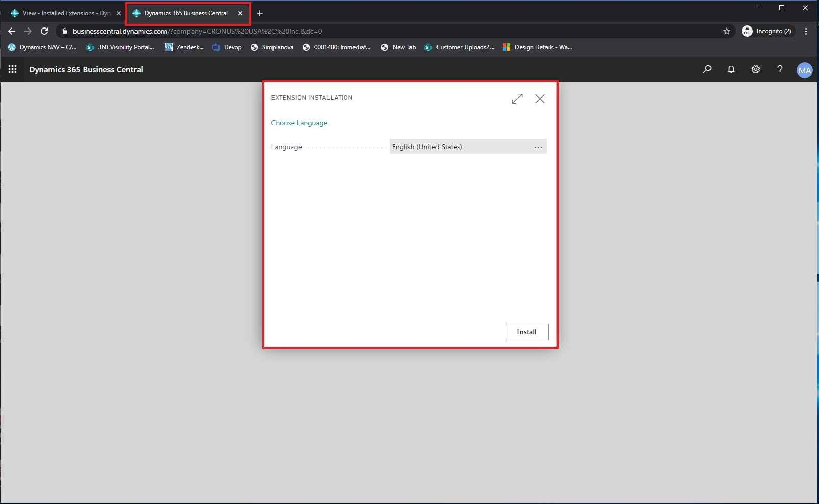Open the Design Details - Wa... bookmark

537,47
